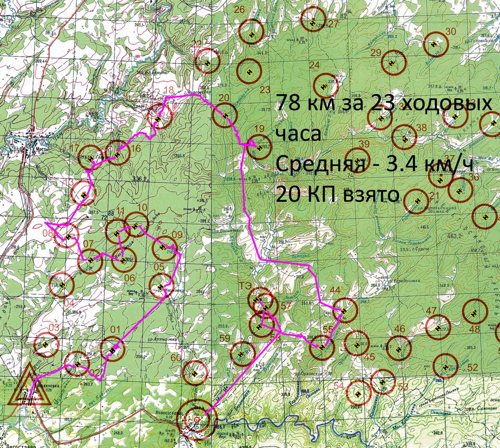This screenshot has height=448, width=500.
Task: Select checkpoint 30 control marker
Action: (x=433, y=44)
